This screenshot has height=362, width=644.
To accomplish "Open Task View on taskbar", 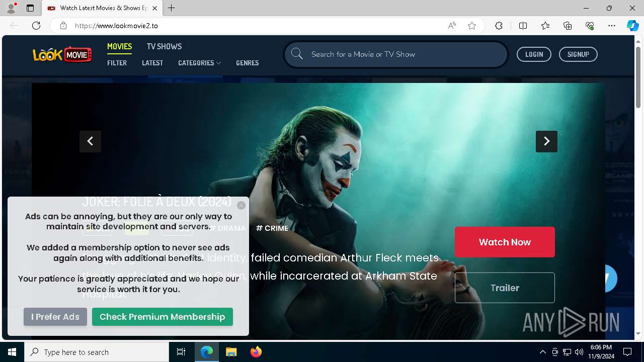I will coord(181,352).
